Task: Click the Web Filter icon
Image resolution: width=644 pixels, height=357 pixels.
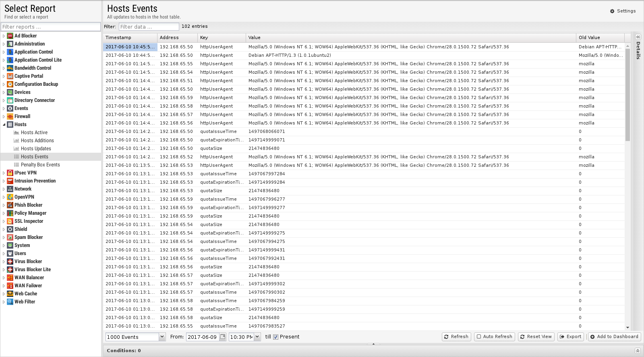Action: 10,302
